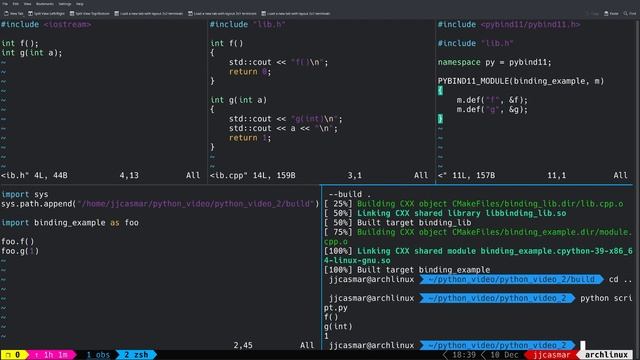Click 'import sys' in Python script
640x360 pixels.
coord(24,195)
